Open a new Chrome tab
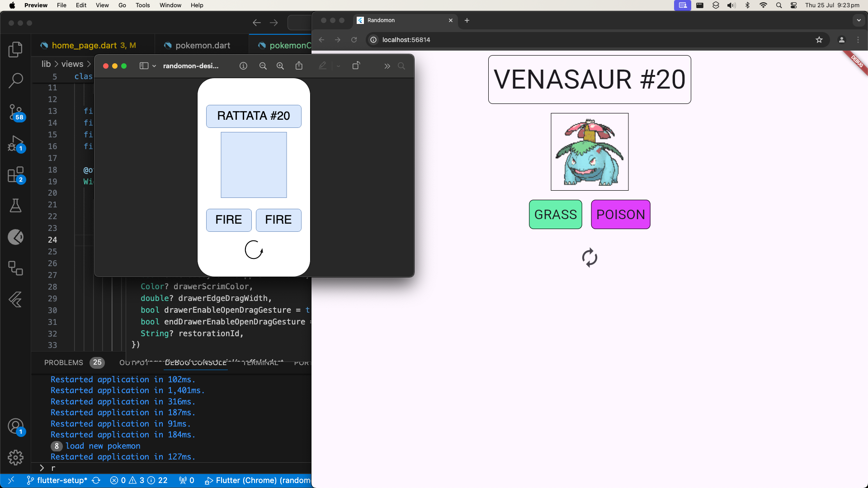 [x=467, y=20]
